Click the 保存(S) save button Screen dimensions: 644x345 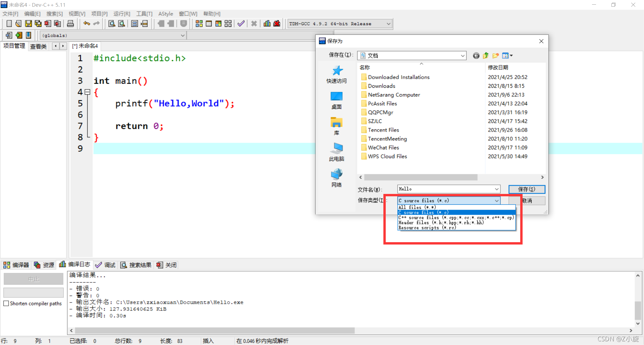pyautogui.click(x=527, y=189)
